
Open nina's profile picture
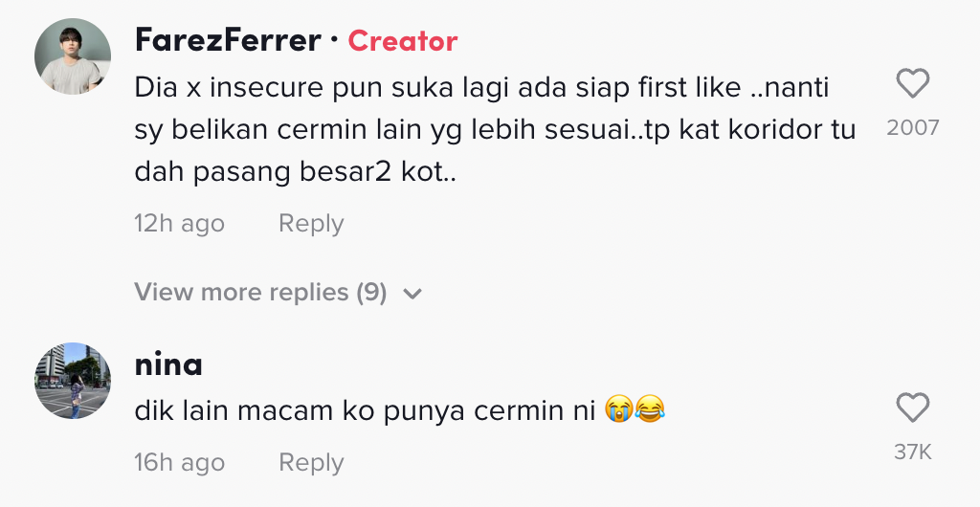pyautogui.click(x=73, y=381)
